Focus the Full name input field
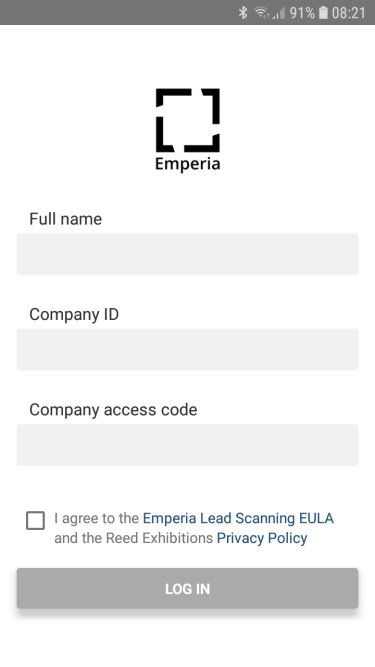The image size is (375, 667). [188, 254]
